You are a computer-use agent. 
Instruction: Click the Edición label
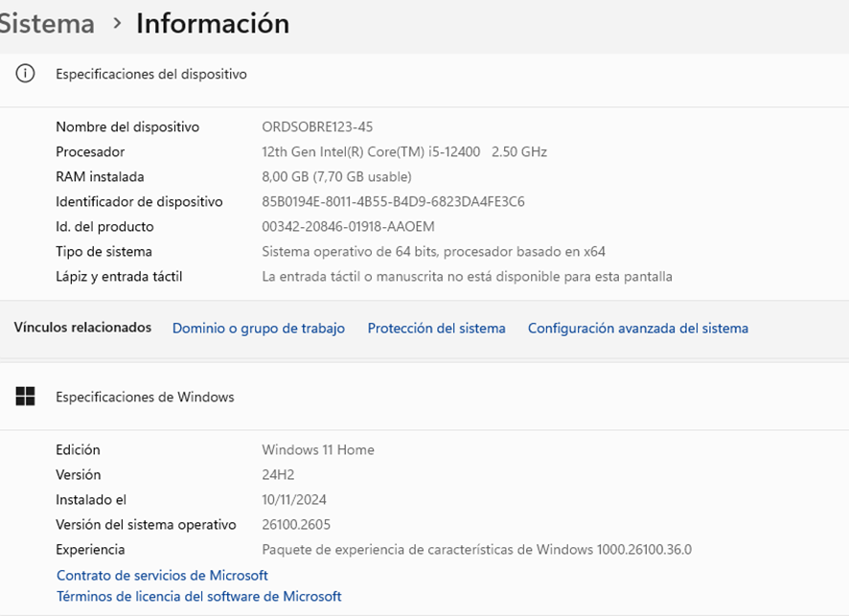(78, 449)
